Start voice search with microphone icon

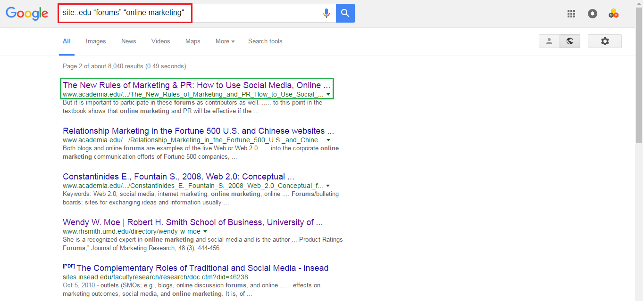point(326,13)
